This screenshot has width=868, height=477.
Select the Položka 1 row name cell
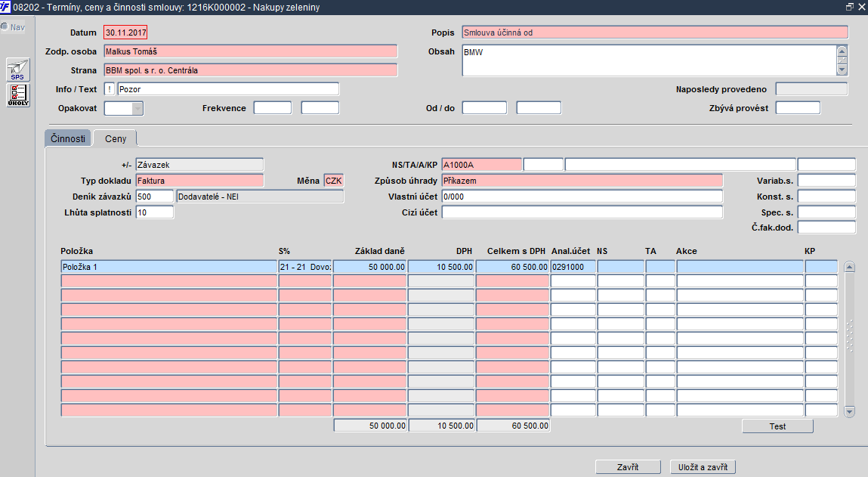[168, 267]
